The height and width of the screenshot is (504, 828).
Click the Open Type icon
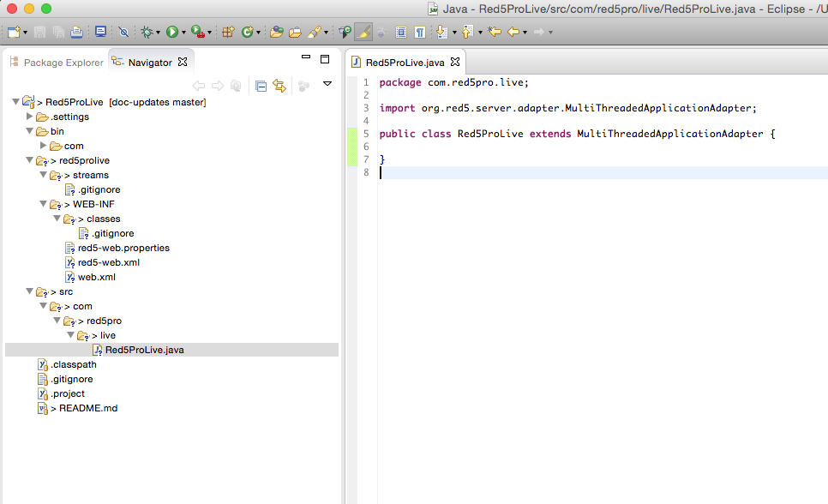click(276, 33)
